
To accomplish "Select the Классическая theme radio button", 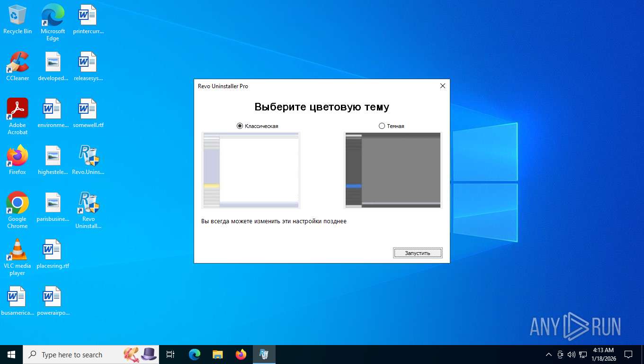I will [240, 126].
